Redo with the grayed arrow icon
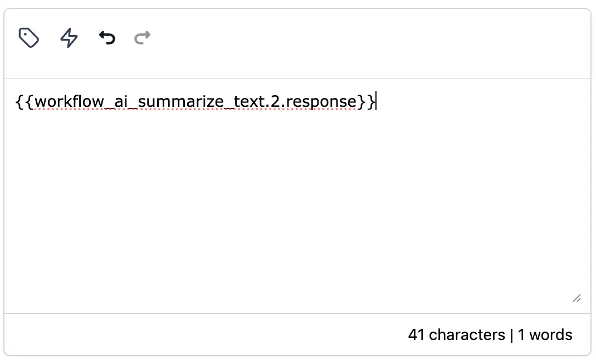Image resolution: width=596 pixels, height=364 pixels. 143,38
